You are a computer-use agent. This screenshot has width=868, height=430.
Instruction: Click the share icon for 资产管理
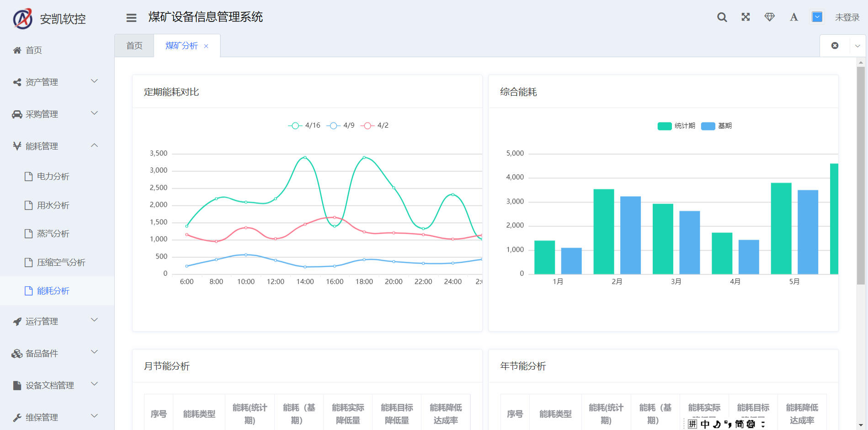pos(17,82)
